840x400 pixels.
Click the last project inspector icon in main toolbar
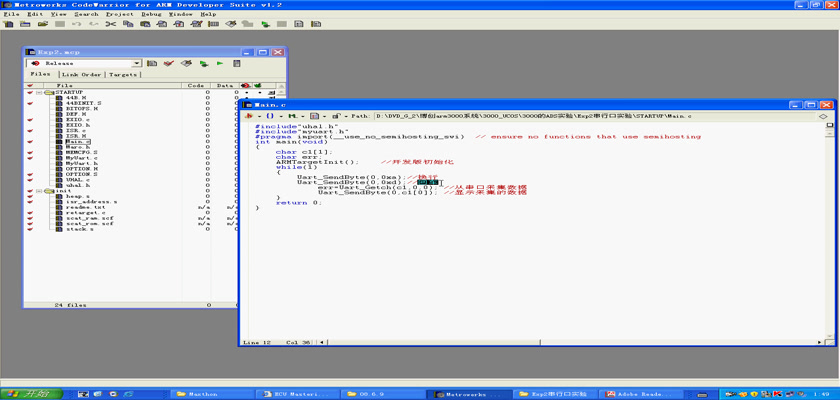pos(316,24)
